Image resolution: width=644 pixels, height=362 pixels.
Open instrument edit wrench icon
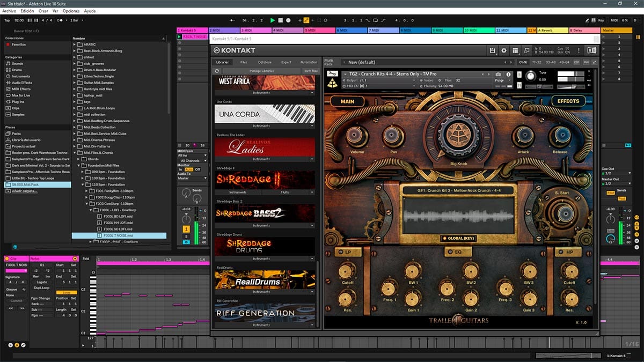(x=332, y=73)
